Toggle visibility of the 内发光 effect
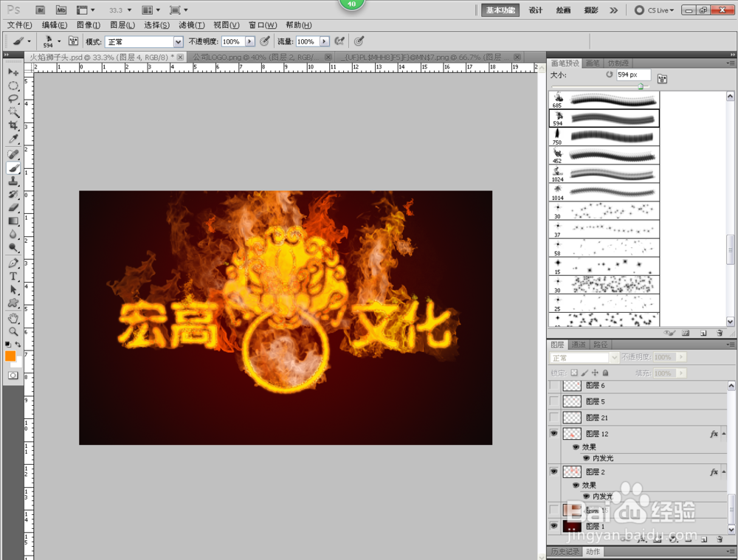This screenshot has height=560, width=738. [x=587, y=458]
